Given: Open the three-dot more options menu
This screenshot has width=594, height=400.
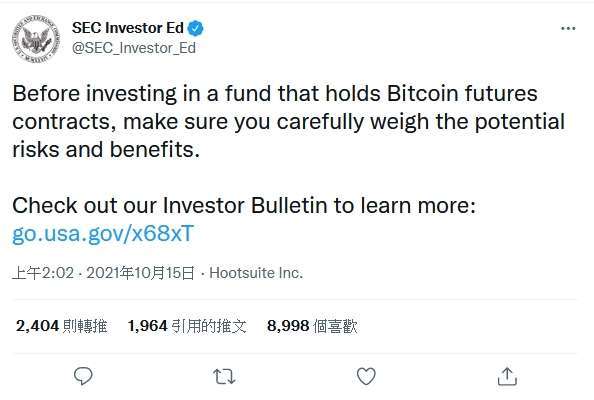Looking at the screenshot, I should click(x=568, y=28).
